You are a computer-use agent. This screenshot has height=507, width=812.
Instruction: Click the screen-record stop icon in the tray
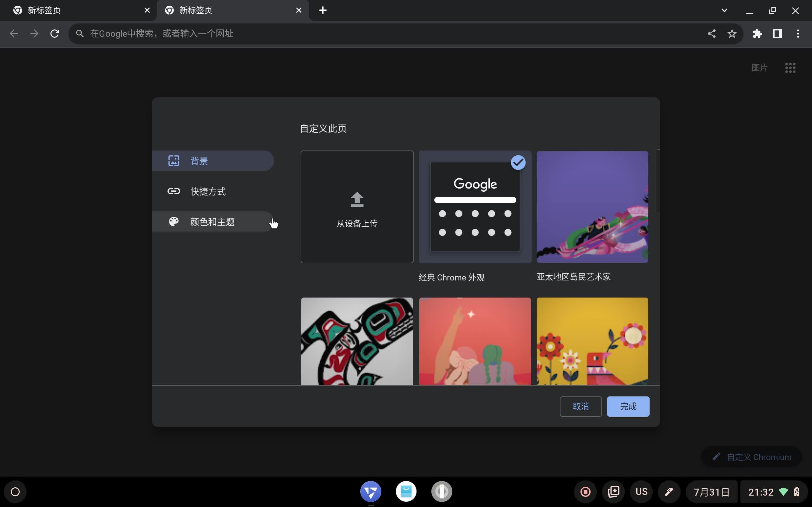point(586,491)
